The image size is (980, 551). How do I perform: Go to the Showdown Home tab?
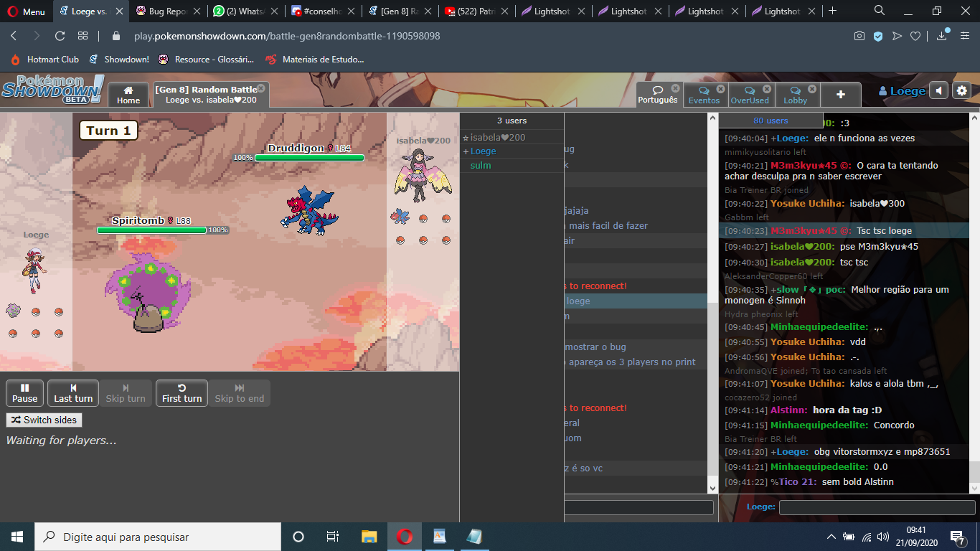tap(128, 95)
